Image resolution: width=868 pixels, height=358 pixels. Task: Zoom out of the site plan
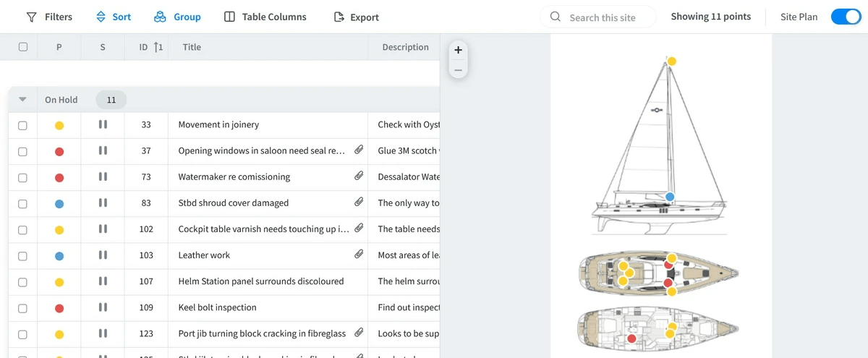(458, 70)
